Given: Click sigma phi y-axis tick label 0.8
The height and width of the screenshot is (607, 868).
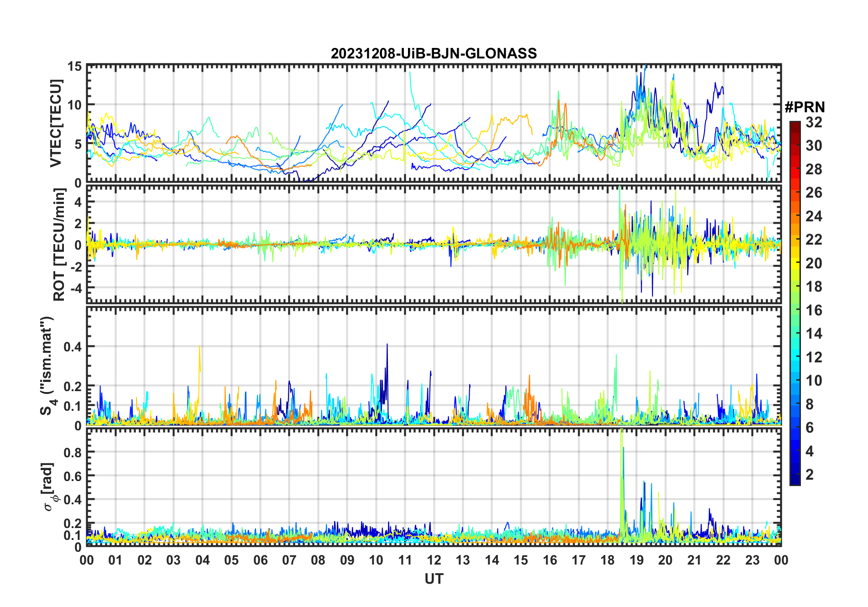Looking at the screenshot, I should pyautogui.click(x=73, y=452).
